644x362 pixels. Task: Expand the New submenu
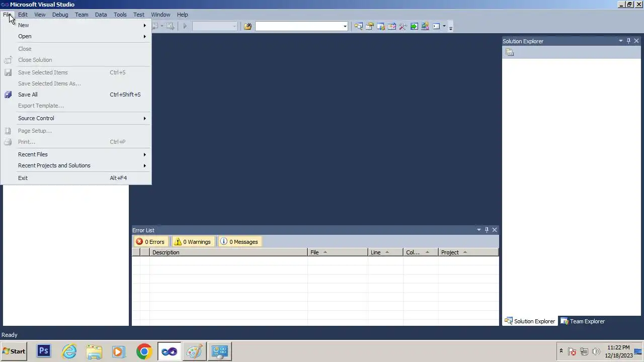(75, 25)
